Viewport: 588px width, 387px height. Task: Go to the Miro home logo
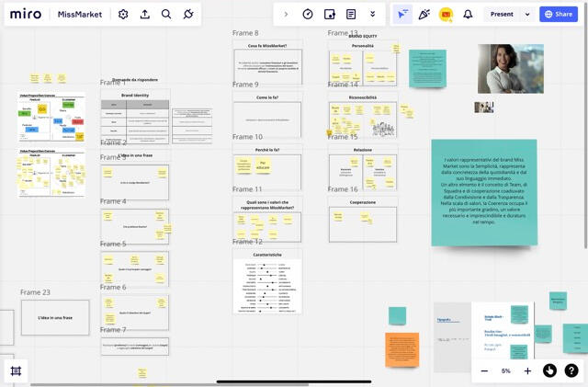point(26,15)
